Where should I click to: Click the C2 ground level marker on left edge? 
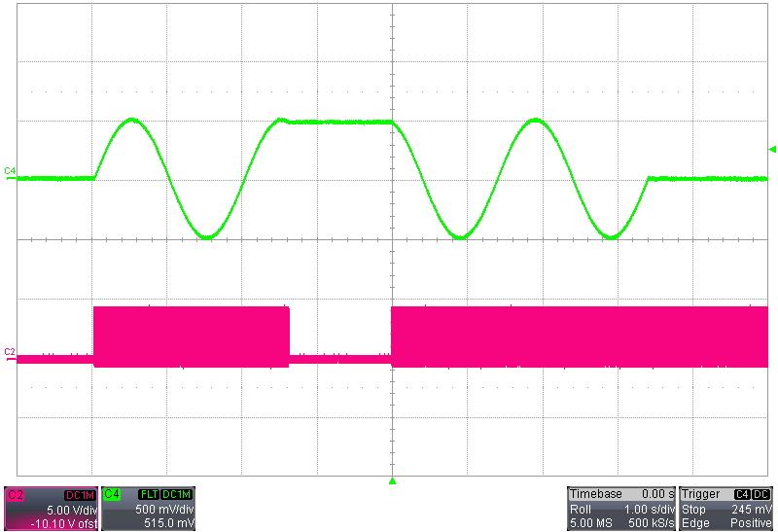[x=10, y=352]
